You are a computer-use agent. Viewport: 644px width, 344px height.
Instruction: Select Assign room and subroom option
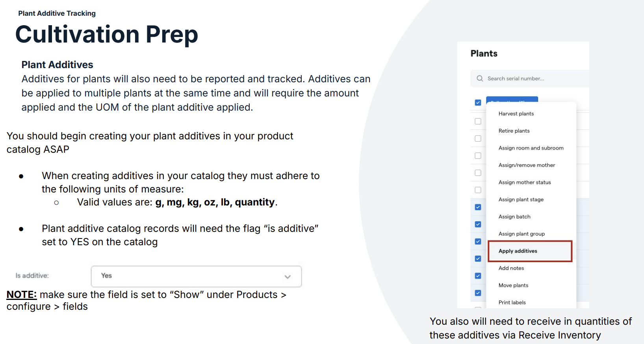(531, 148)
